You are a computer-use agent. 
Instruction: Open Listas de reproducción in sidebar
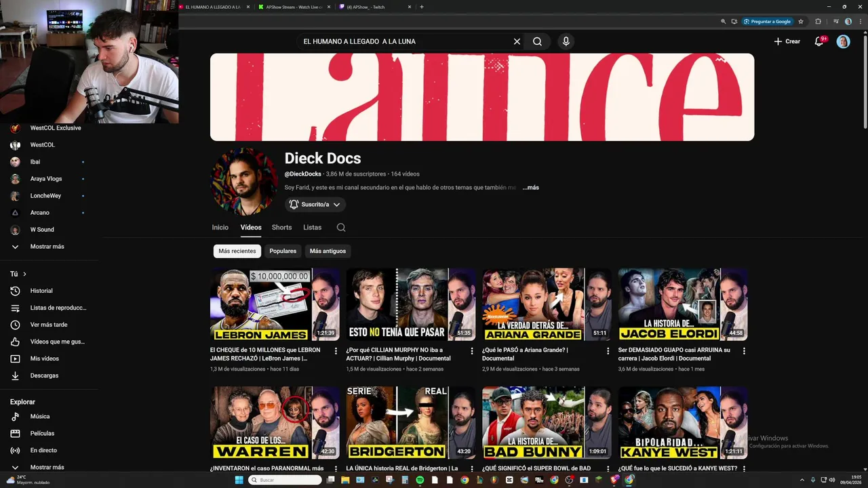[x=49, y=308]
